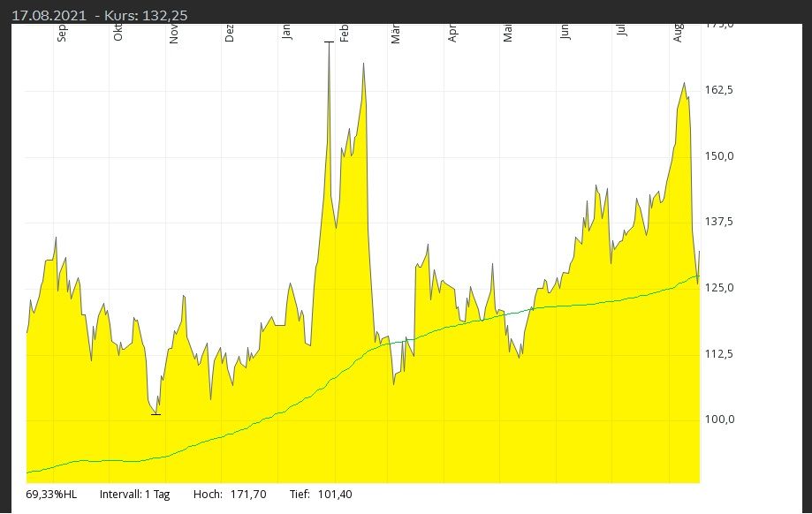
Task: Select the Apr month label
Action: 453,34
